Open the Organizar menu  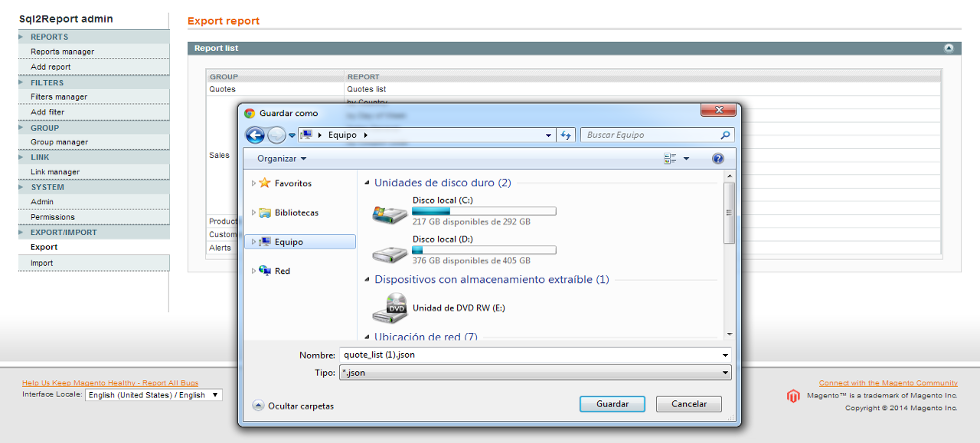[x=282, y=159]
